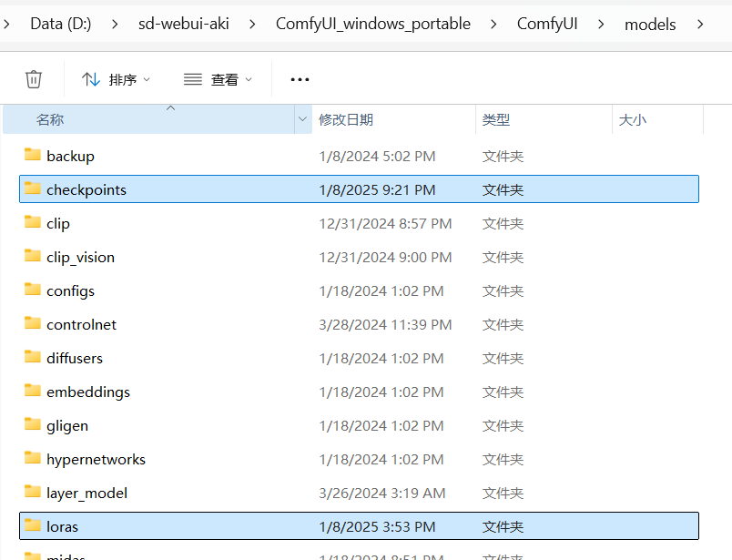Select the layer_model folder name
This screenshot has width=732, height=560.
pyautogui.click(x=86, y=493)
